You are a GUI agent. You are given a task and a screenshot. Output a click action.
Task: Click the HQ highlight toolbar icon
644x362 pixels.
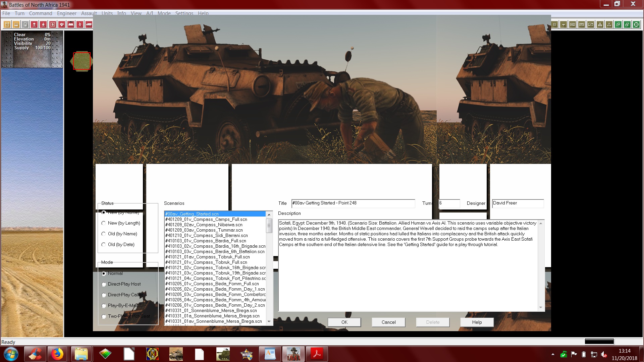coord(573,24)
